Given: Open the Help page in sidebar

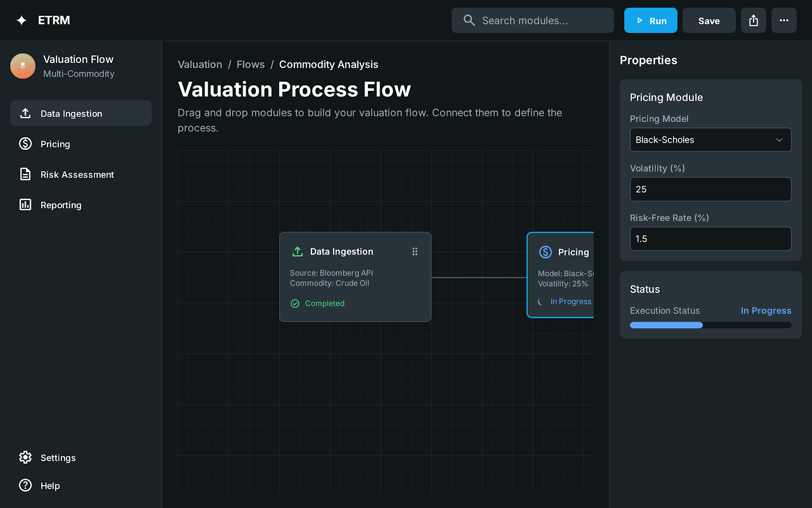Looking at the screenshot, I should click(x=50, y=486).
